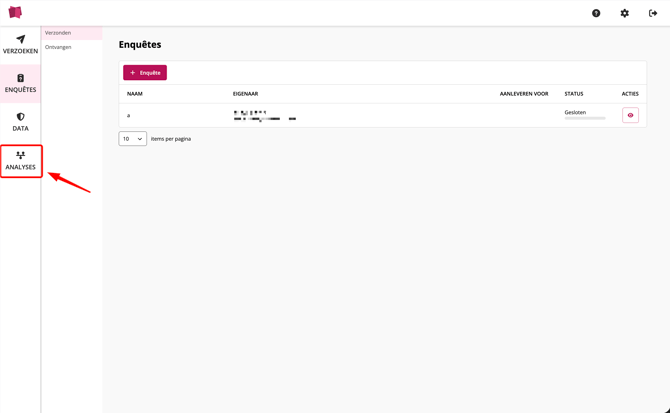Sort by Aanleveren voor column header

coord(524,94)
